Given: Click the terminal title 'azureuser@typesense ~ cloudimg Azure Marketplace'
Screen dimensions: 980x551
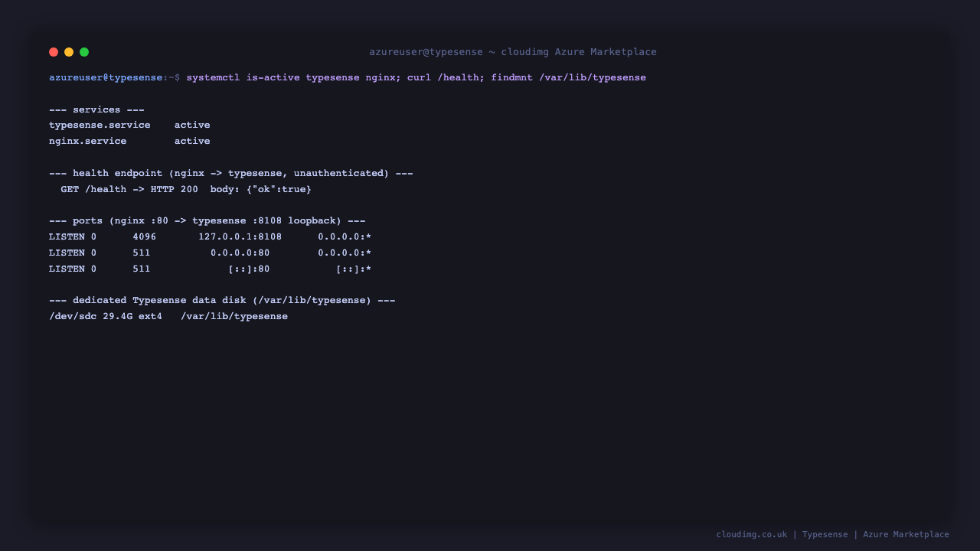Looking at the screenshot, I should click(513, 52).
